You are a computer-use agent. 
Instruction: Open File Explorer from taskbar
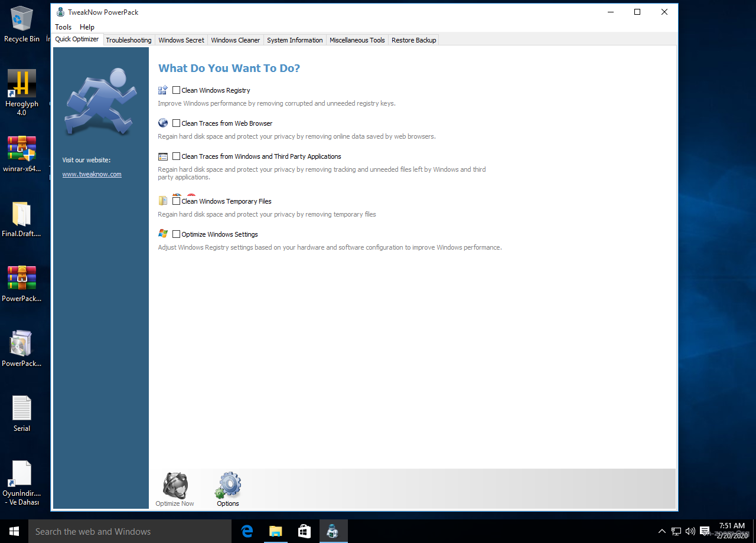(276, 531)
